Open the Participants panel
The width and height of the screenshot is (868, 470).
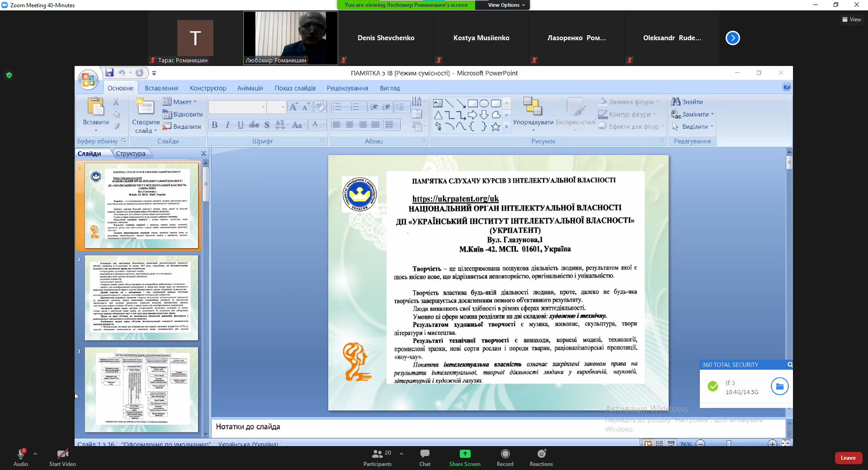(x=377, y=454)
